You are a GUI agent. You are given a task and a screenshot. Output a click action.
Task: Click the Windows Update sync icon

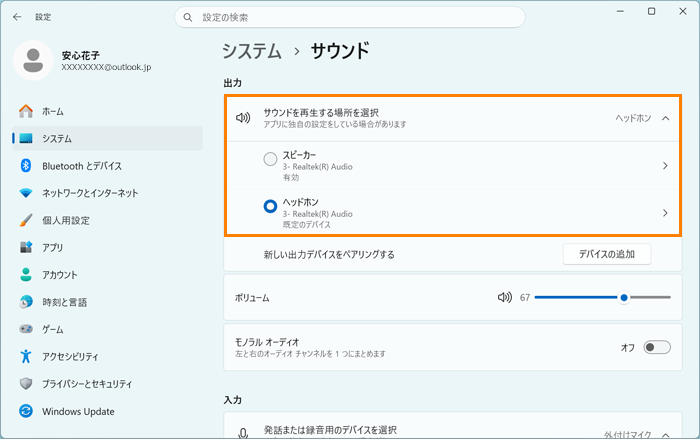tap(26, 411)
